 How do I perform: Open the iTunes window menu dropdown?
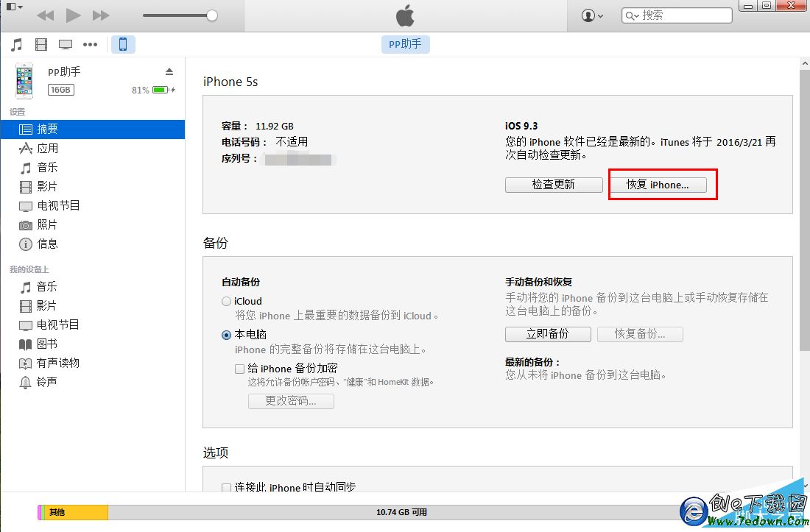(14, 7)
